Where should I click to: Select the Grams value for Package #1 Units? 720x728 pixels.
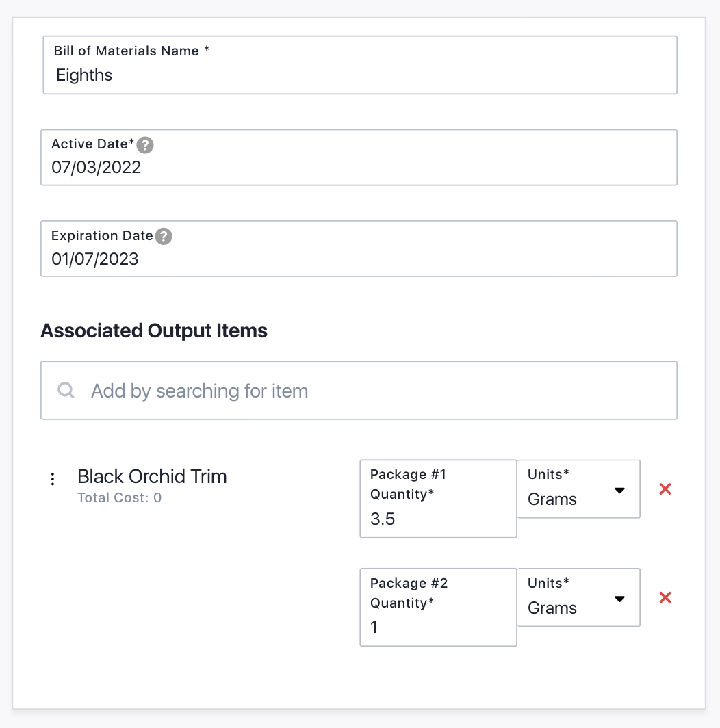(552, 499)
